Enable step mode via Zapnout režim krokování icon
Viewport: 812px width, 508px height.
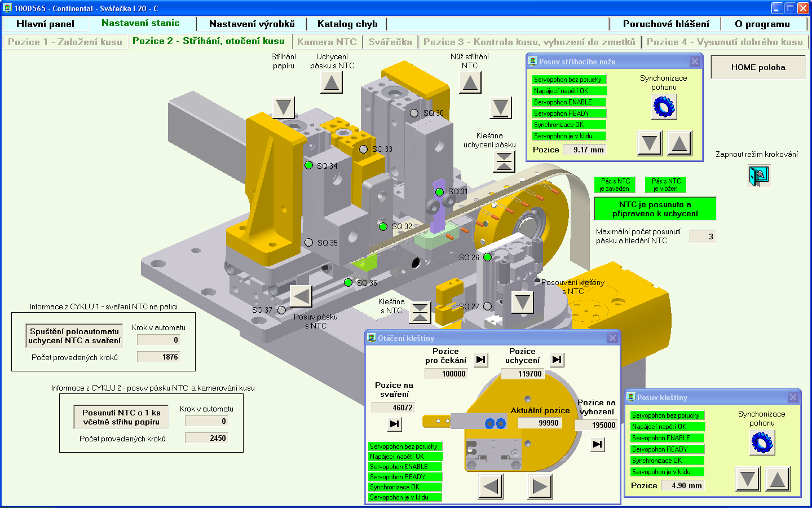point(759,176)
